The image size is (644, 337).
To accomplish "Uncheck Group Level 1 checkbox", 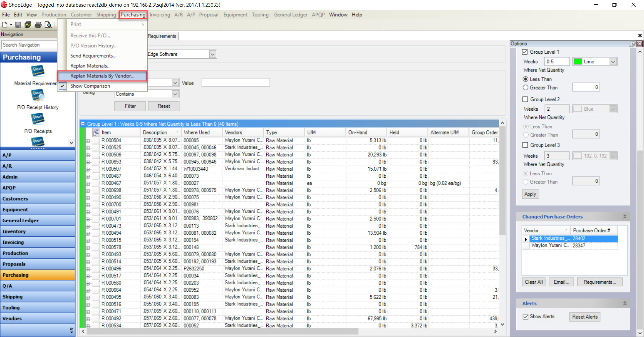I will 525,52.
